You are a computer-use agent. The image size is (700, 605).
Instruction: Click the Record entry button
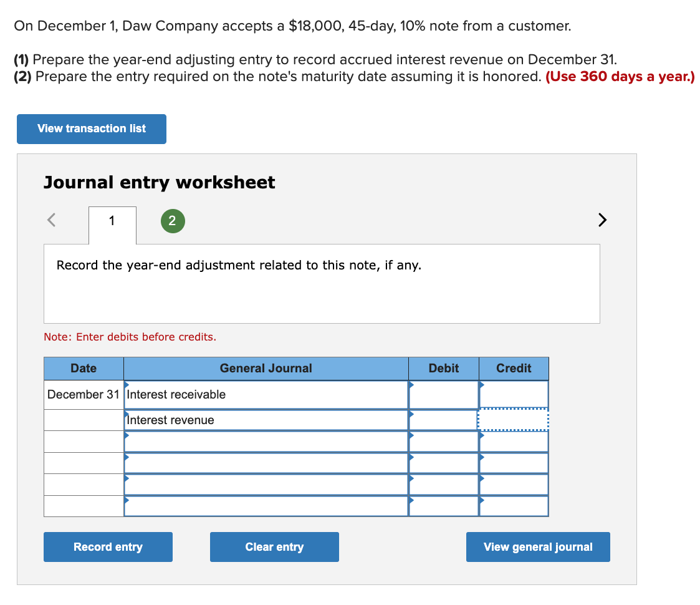pyautogui.click(x=108, y=546)
